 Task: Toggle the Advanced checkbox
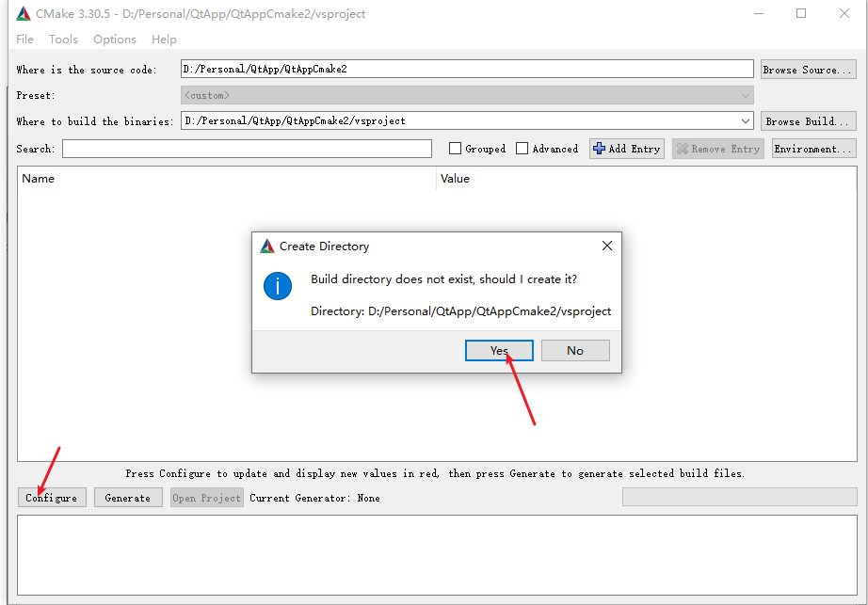click(522, 149)
